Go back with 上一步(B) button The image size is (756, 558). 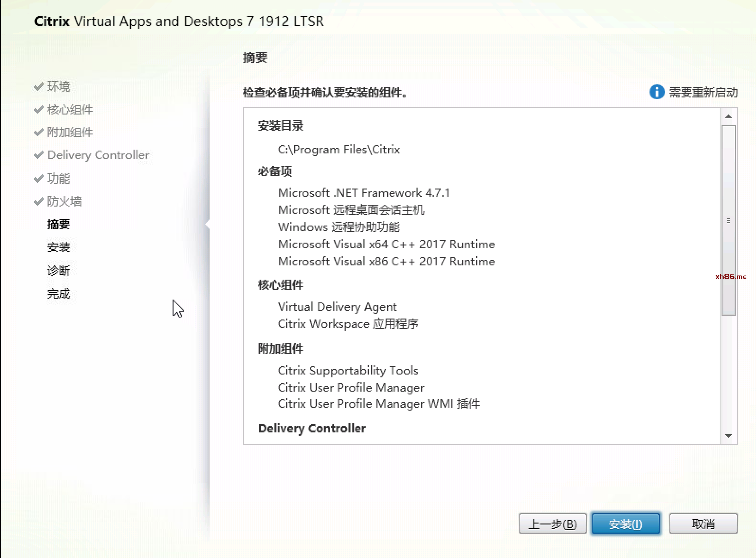(552, 524)
